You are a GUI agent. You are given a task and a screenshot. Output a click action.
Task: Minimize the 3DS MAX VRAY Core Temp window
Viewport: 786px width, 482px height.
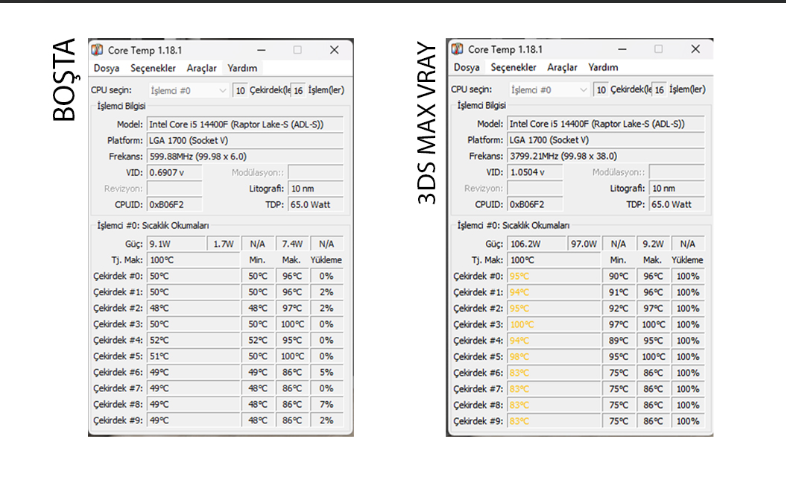tap(622, 49)
